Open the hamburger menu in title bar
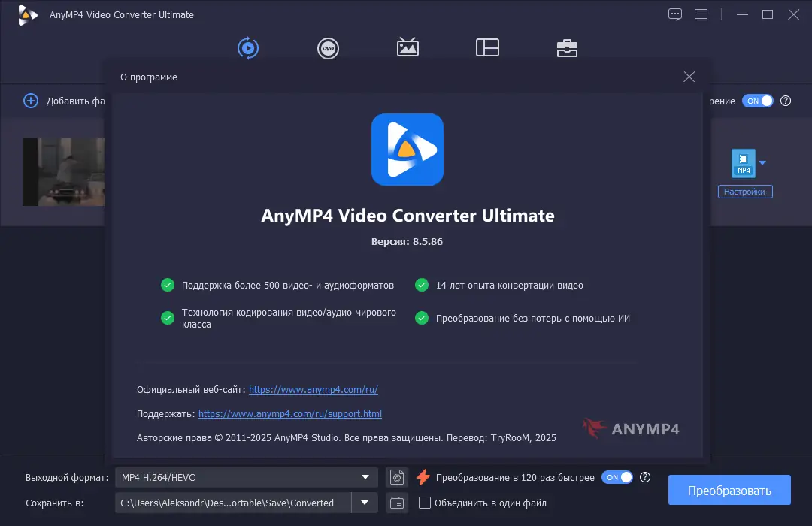812x526 pixels. tap(701, 14)
